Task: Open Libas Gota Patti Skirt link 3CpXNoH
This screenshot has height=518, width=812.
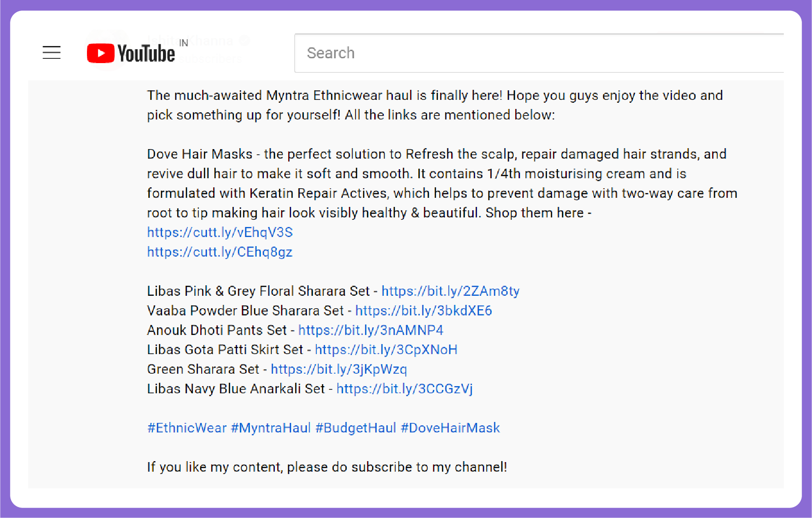Action: tap(386, 350)
